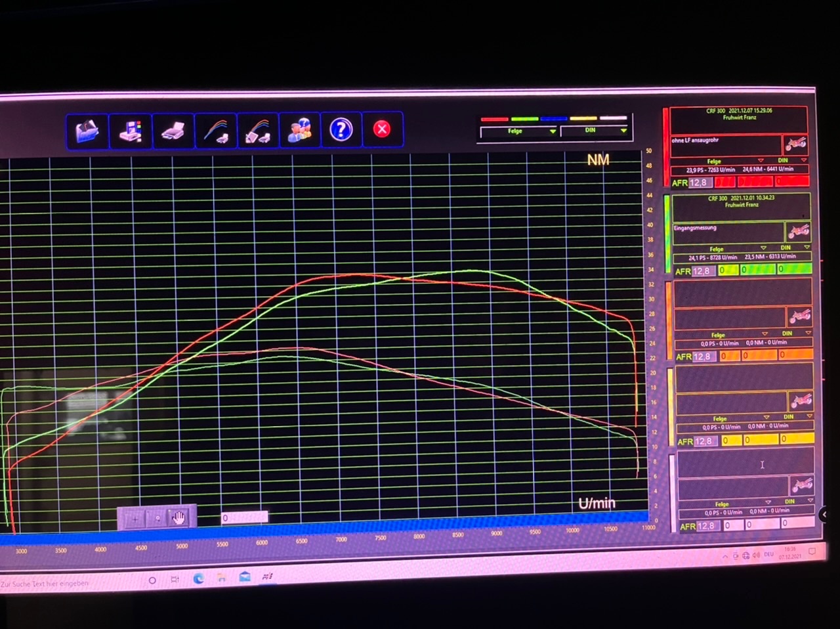Open the users icon in toolbar
This screenshot has height=629, width=840.
point(299,130)
